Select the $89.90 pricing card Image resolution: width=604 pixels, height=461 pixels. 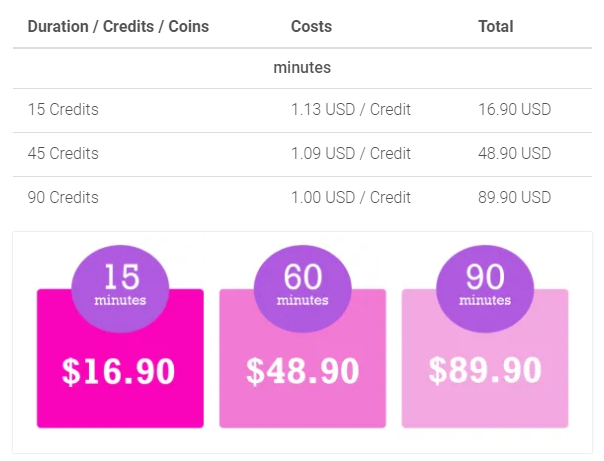(x=485, y=358)
